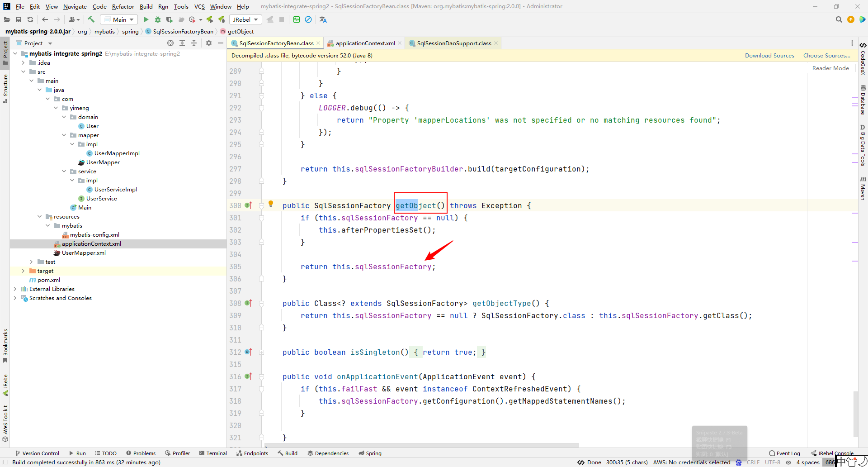Expand Scratches and Consoles node
868x467 pixels.
tap(15, 298)
